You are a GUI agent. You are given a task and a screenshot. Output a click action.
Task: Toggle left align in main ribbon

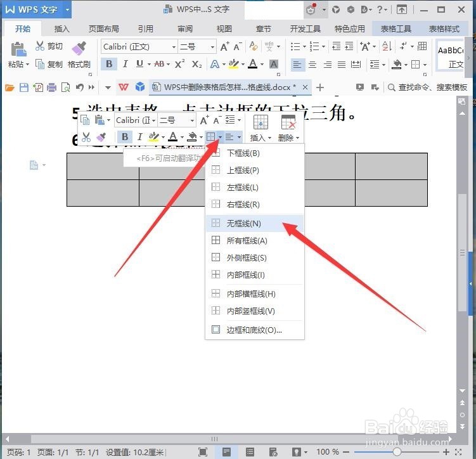pyautogui.click(x=297, y=65)
